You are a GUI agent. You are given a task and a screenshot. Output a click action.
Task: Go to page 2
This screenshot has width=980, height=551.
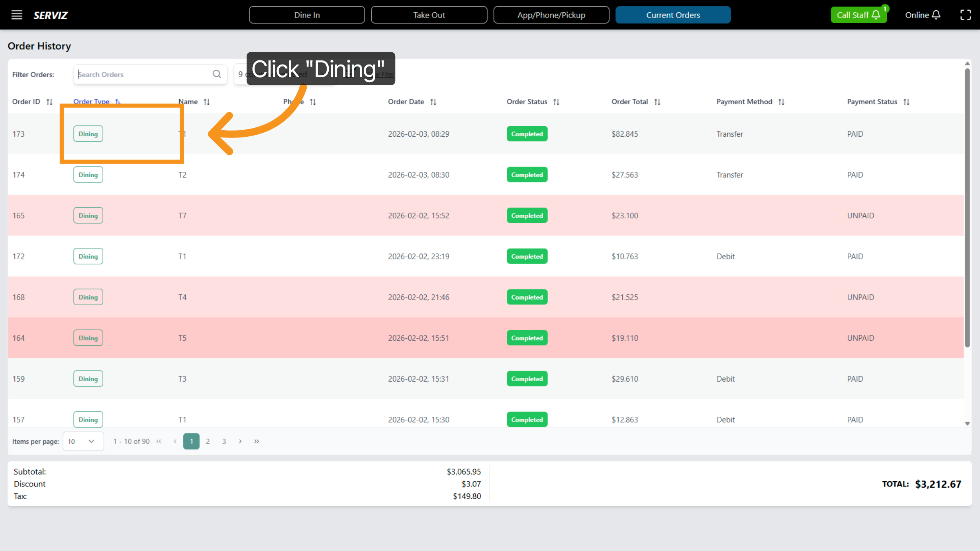[x=208, y=441]
